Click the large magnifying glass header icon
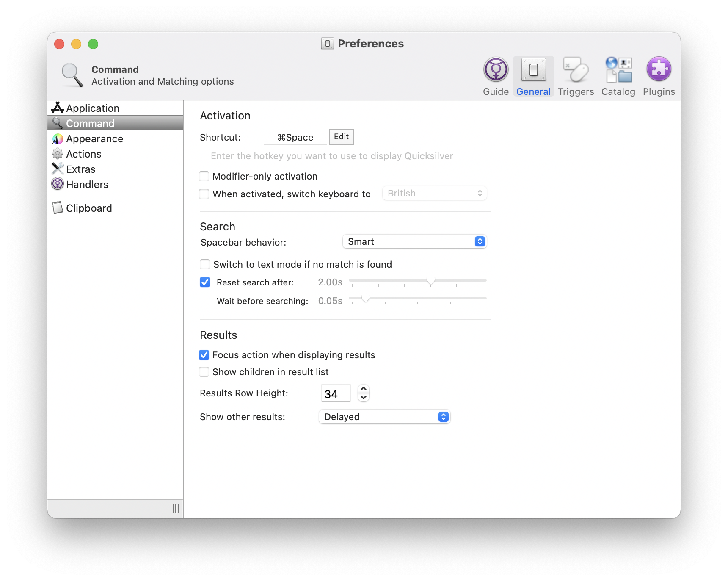This screenshot has width=728, height=581. [72, 75]
